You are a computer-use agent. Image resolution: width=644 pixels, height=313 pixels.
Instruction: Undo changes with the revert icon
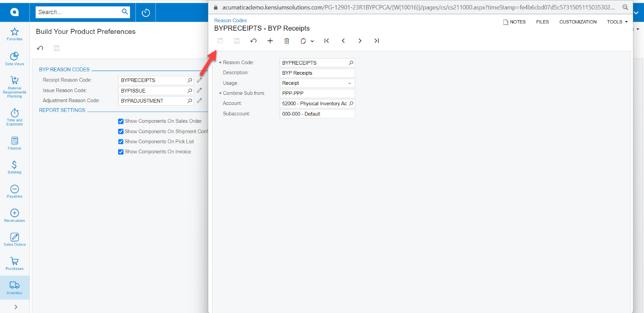pyautogui.click(x=254, y=41)
